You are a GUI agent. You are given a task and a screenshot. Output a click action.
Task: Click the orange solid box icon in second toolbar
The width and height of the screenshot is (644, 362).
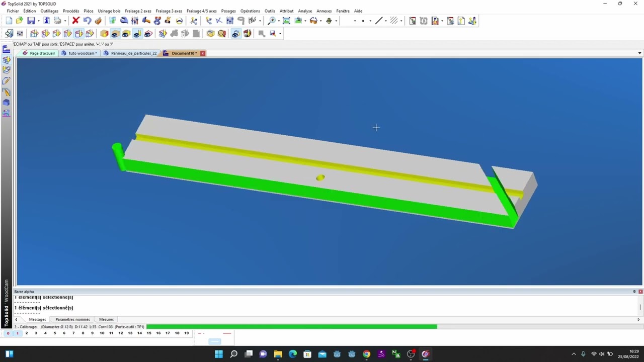coord(104,34)
